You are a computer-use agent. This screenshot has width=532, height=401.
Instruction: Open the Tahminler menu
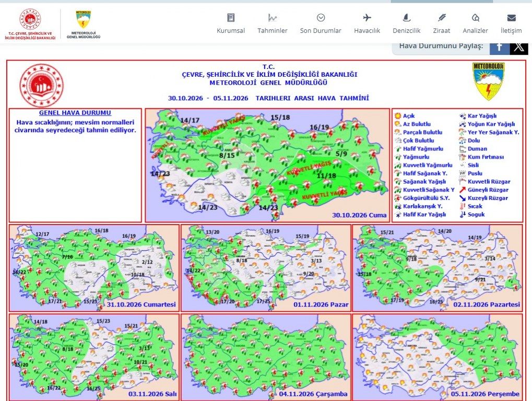(x=273, y=23)
